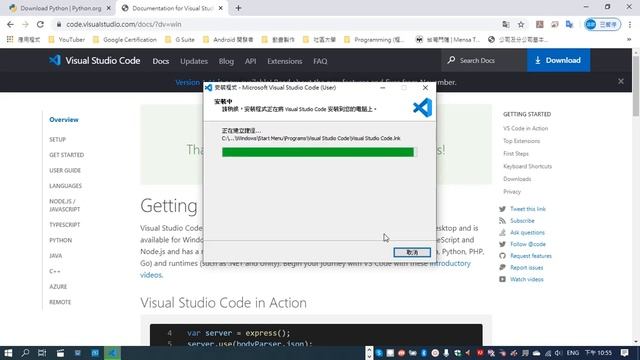
Task: Open the Blog navigation item
Action: pyautogui.click(x=226, y=61)
